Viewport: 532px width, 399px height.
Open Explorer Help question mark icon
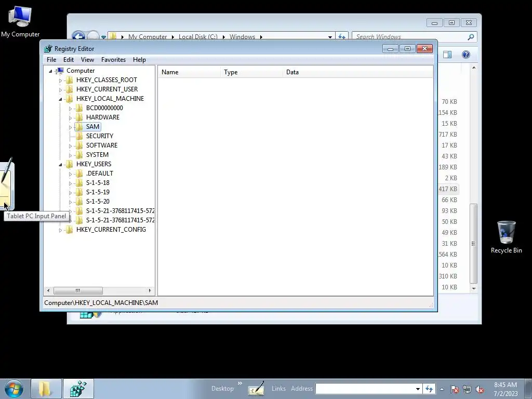point(466,55)
